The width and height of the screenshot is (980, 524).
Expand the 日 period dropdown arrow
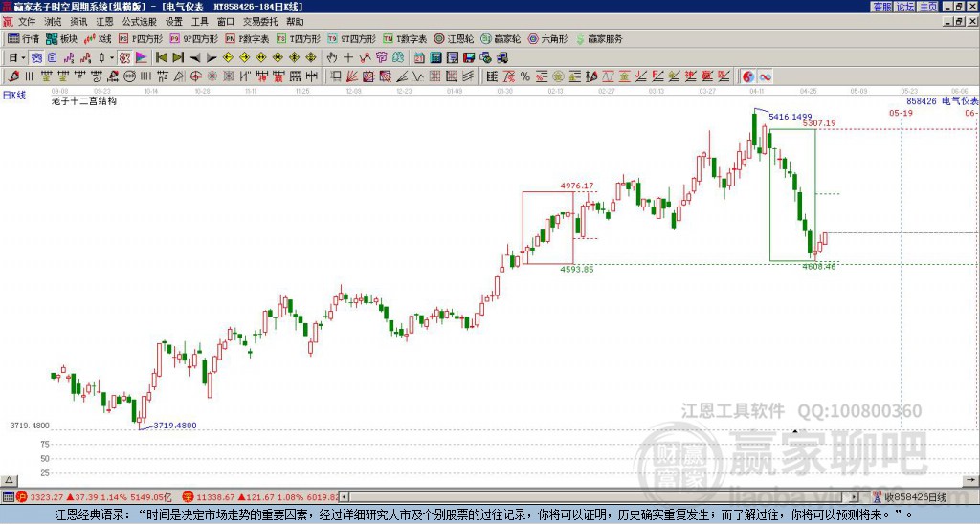tap(24, 58)
